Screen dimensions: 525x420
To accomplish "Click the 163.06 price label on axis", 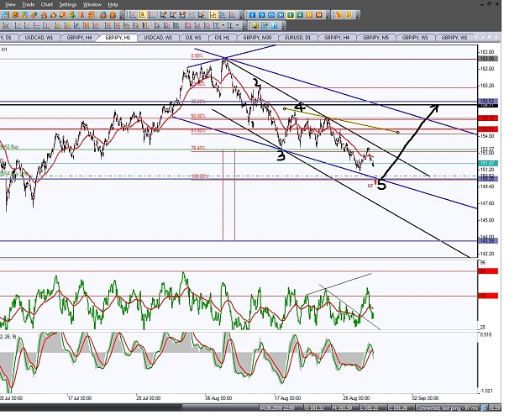I will (488, 59).
